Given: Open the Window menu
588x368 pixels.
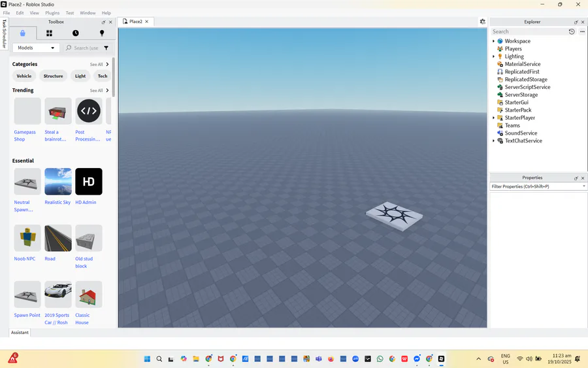Looking at the screenshot, I should pos(88,13).
